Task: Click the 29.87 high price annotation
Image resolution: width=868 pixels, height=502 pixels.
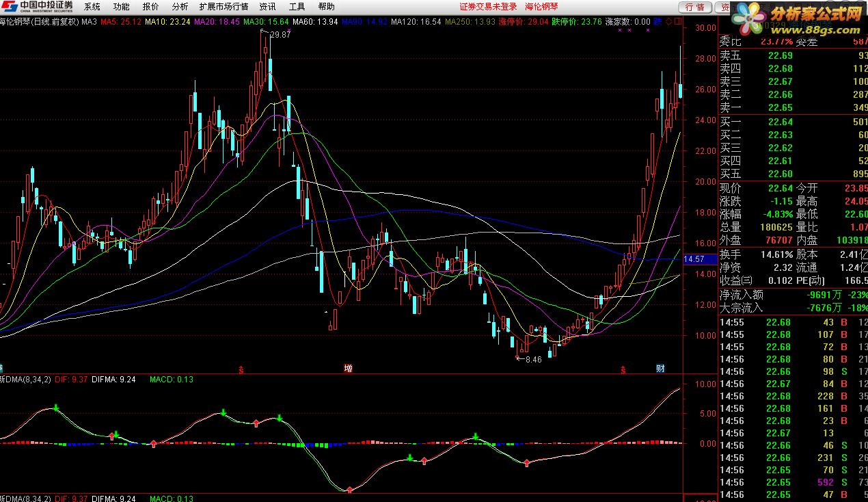Action: 280,35
